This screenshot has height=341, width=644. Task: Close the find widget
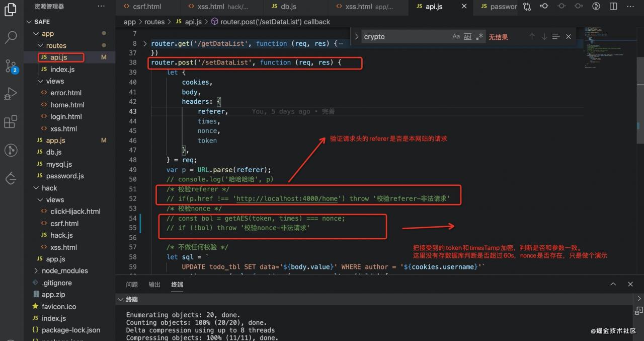tap(569, 37)
